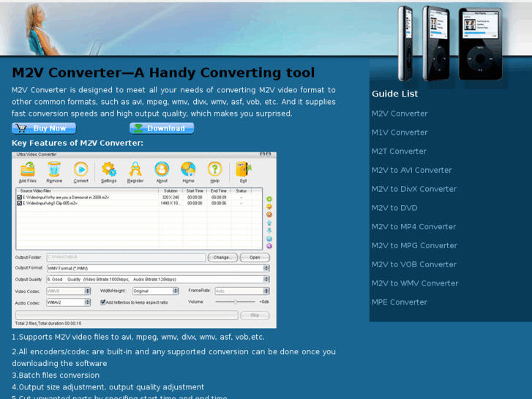Click the Status column header

[241, 191]
